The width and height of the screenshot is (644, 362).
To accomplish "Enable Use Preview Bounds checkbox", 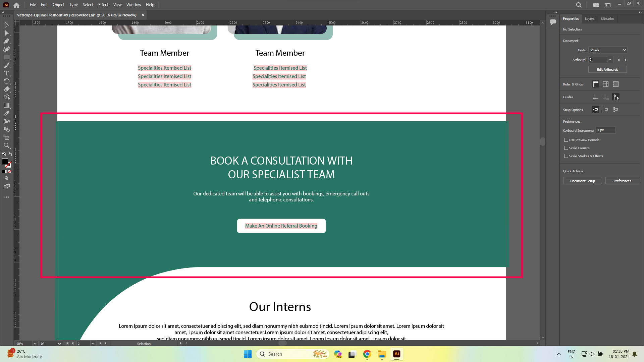I will 566,140.
